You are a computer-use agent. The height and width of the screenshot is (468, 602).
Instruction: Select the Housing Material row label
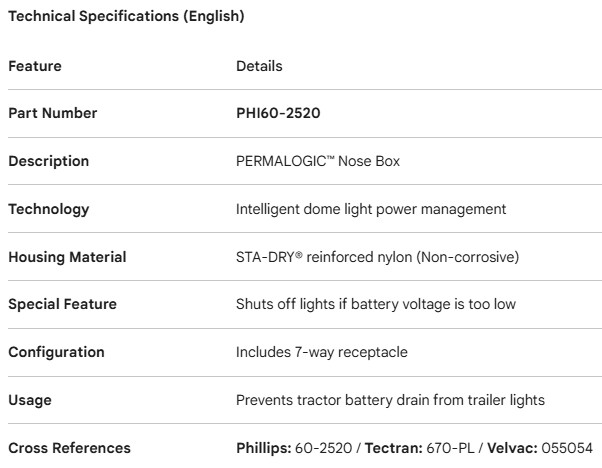tap(67, 257)
